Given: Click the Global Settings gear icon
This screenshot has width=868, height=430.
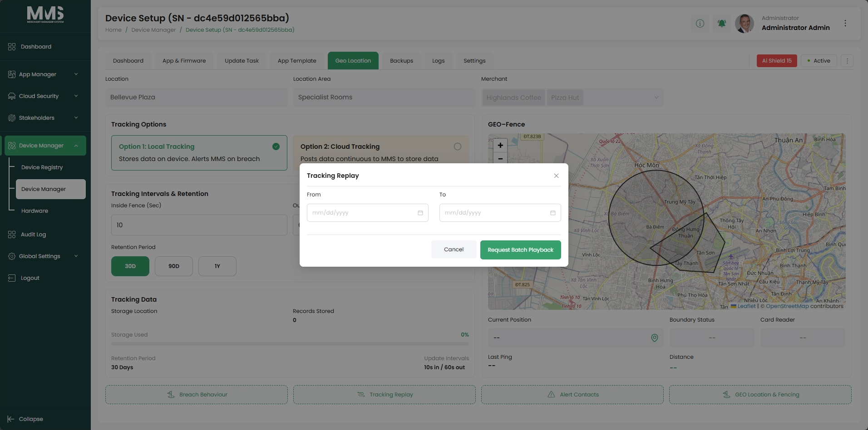Looking at the screenshot, I should pos(12,256).
